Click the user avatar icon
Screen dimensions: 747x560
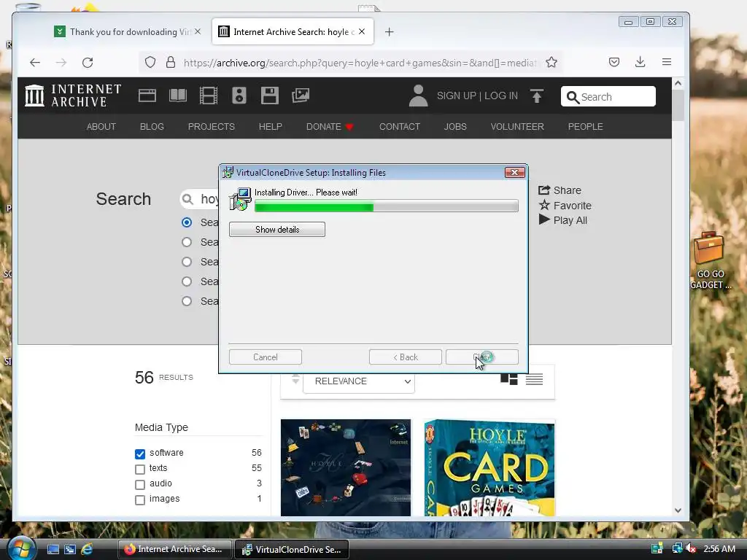point(418,96)
